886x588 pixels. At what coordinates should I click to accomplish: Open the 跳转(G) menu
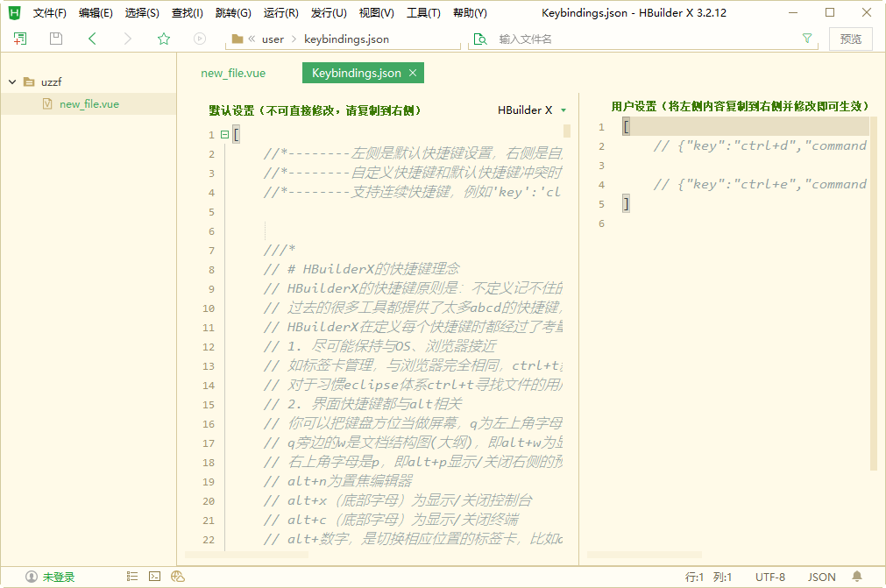[x=233, y=12]
